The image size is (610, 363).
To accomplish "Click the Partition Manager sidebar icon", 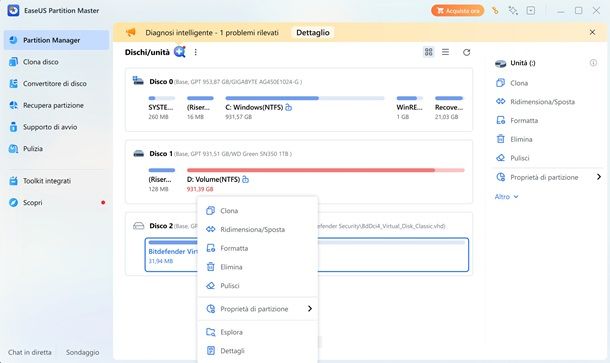I will pos(13,40).
